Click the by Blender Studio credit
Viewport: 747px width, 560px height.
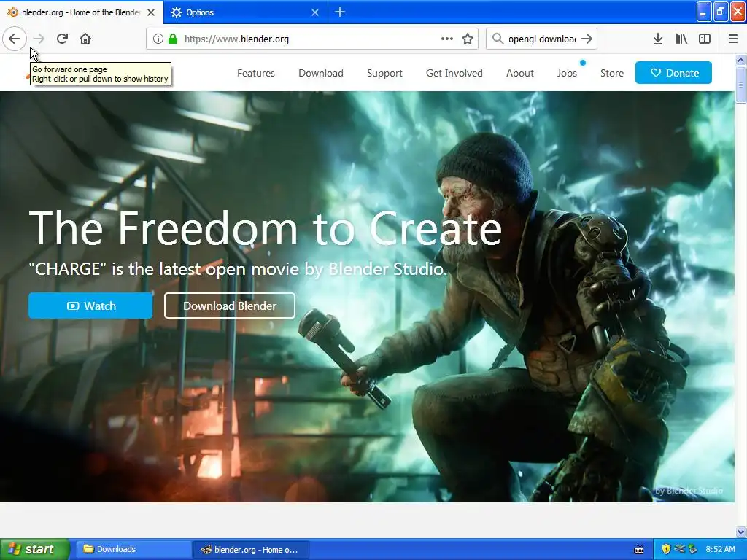(x=689, y=491)
